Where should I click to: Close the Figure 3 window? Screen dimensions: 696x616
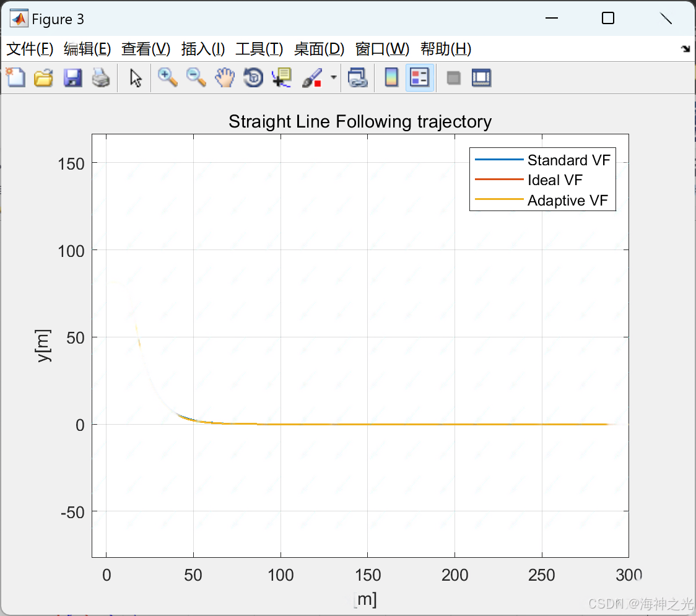tap(666, 18)
